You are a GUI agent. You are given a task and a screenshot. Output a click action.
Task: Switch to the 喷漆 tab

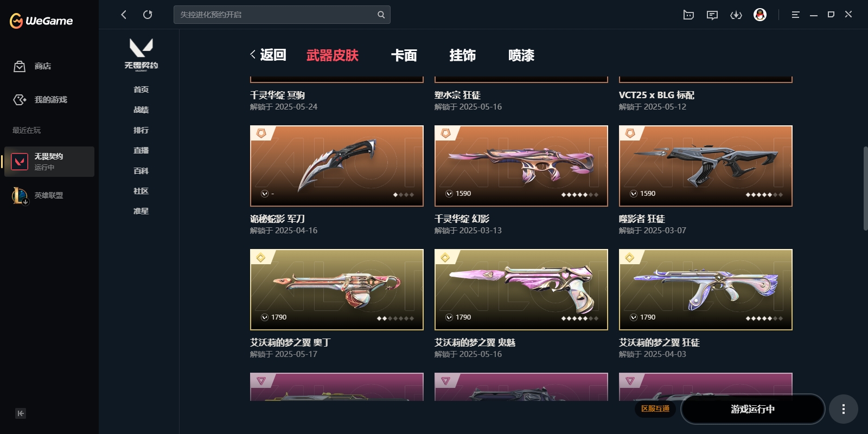point(521,55)
